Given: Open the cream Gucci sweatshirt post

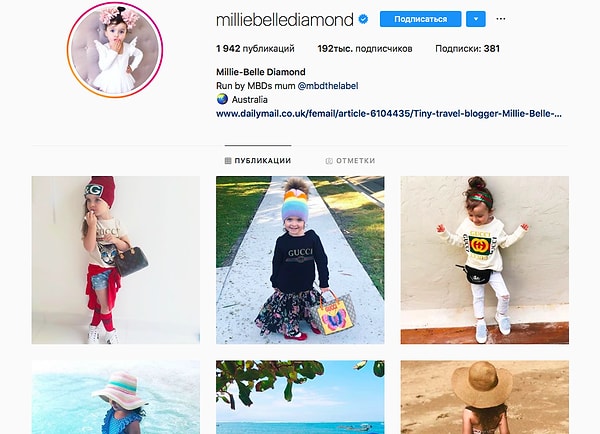Looking at the screenshot, I should [484, 260].
